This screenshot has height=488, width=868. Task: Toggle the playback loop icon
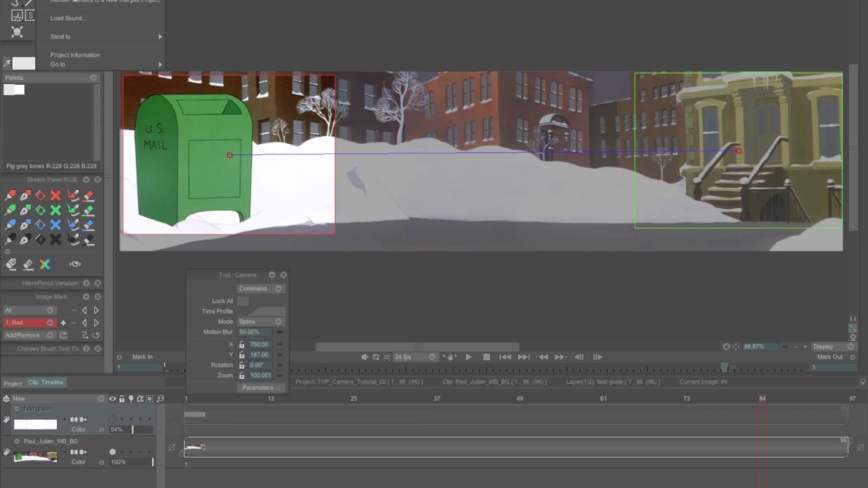pyautogui.click(x=376, y=357)
